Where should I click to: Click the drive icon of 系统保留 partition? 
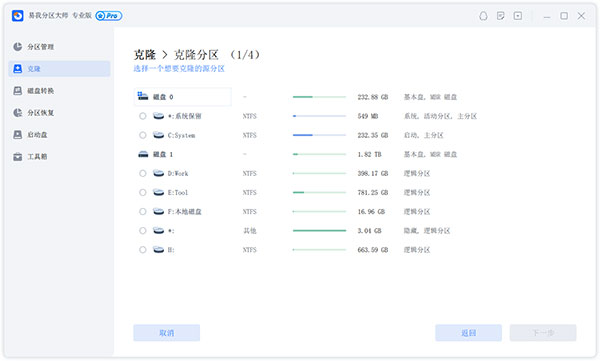(x=158, y=116)
